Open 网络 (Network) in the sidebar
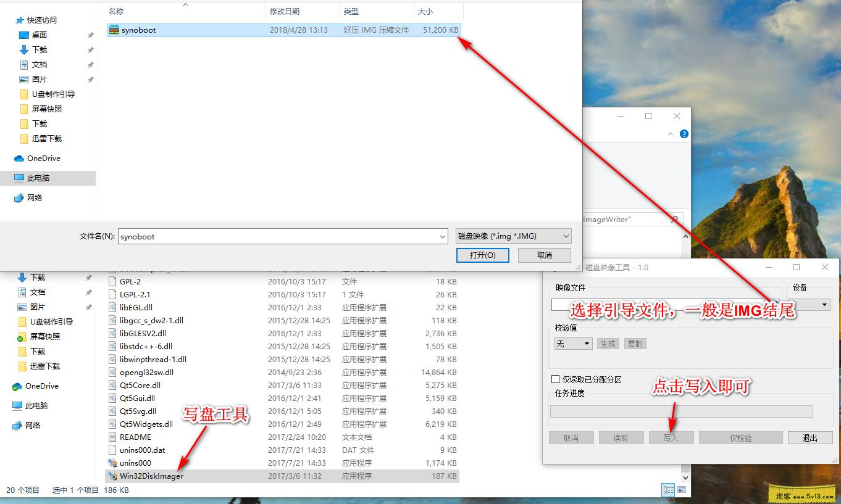841x504 pixels. click(x=35, y=197)
